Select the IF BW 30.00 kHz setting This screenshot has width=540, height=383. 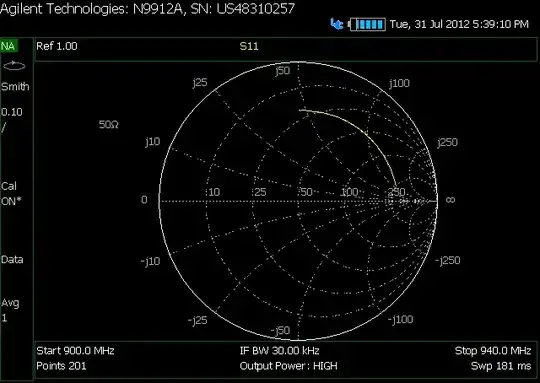pyautogui.click(x=279, y=351)
